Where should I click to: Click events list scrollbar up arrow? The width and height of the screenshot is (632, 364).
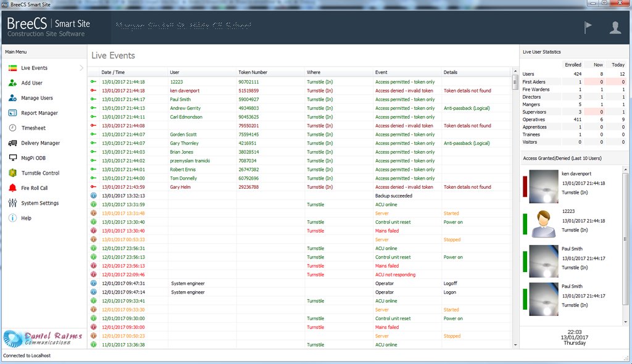point(515,71)
